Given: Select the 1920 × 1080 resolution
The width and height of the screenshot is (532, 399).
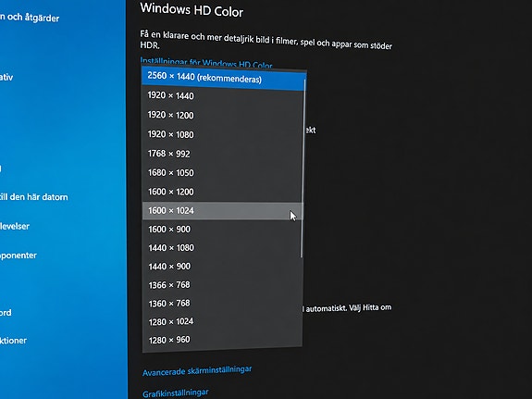Looking at the screenshot, I should (x=222, y=134).
